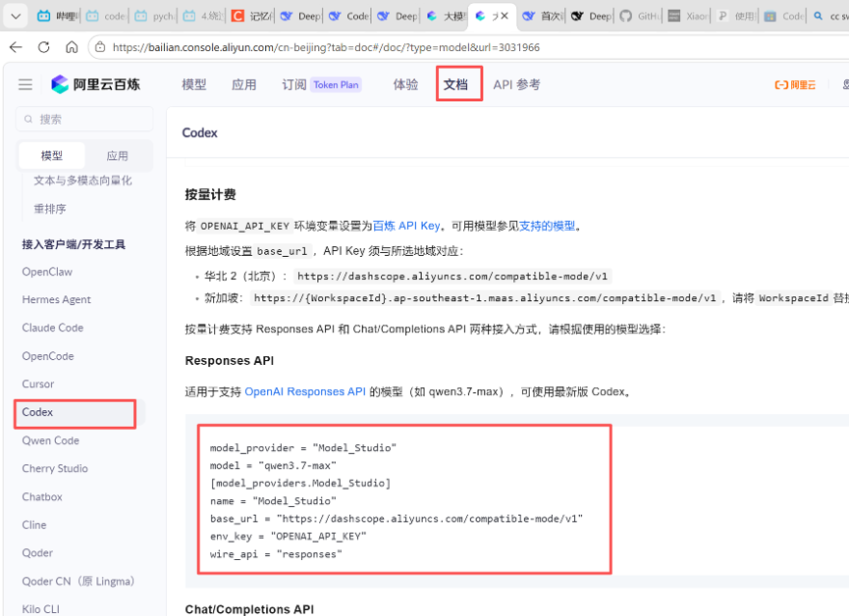Click the 按量计费 heading
Viewport: 849px width, 616px height.
[x=211, y=195]
